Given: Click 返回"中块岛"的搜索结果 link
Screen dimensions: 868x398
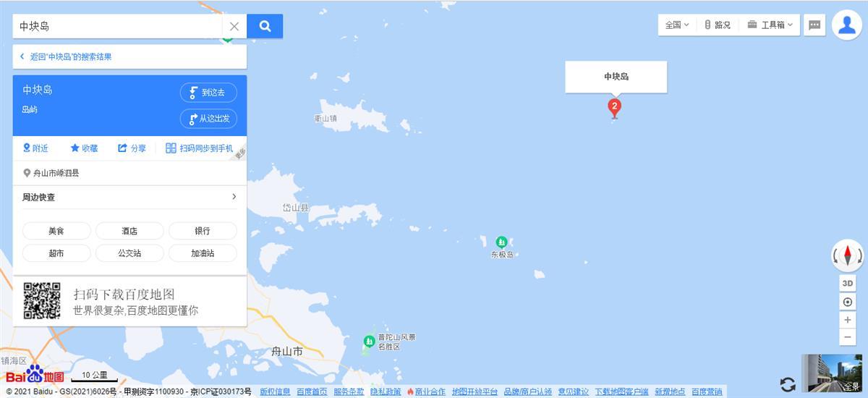Looking at the screenshot, I should pyautogui.click(x=66, y=56).
